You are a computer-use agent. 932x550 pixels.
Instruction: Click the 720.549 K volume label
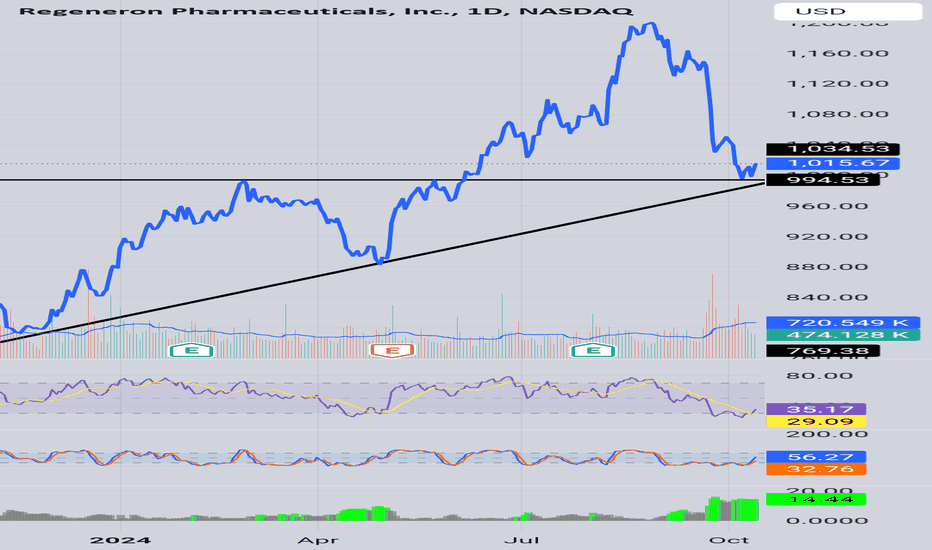tap(843, 323)
